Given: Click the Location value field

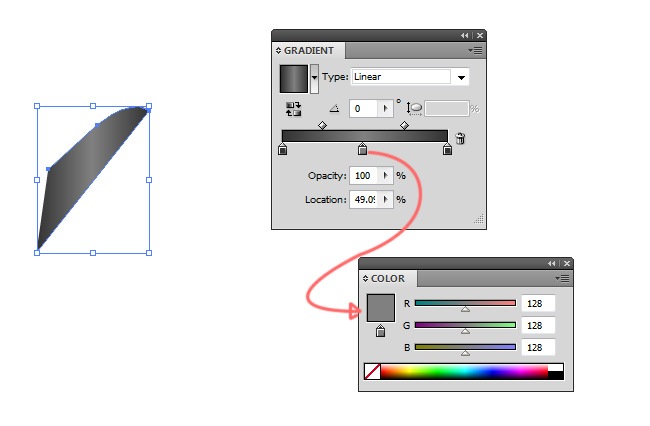Looking at the screenshot, I should [364, 200].
